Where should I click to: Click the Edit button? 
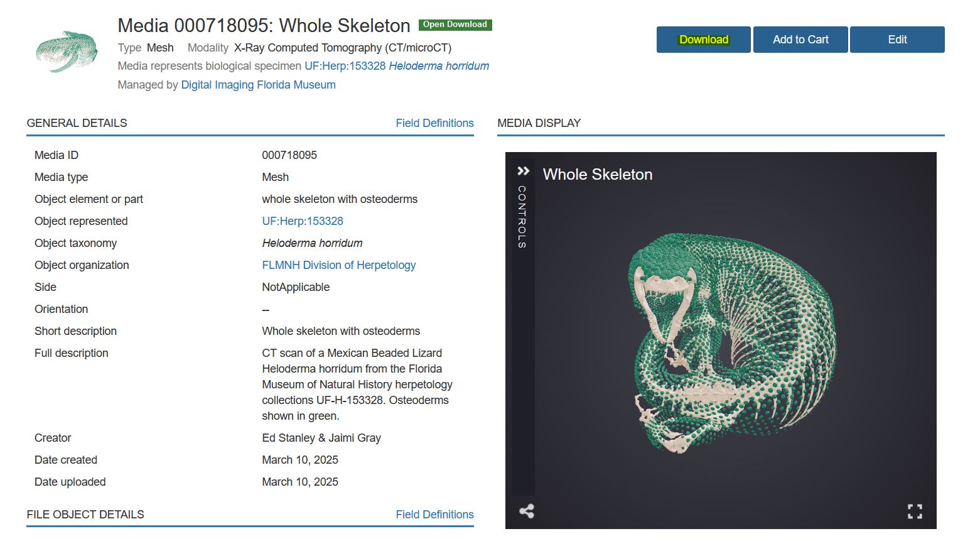pos(897,40)
